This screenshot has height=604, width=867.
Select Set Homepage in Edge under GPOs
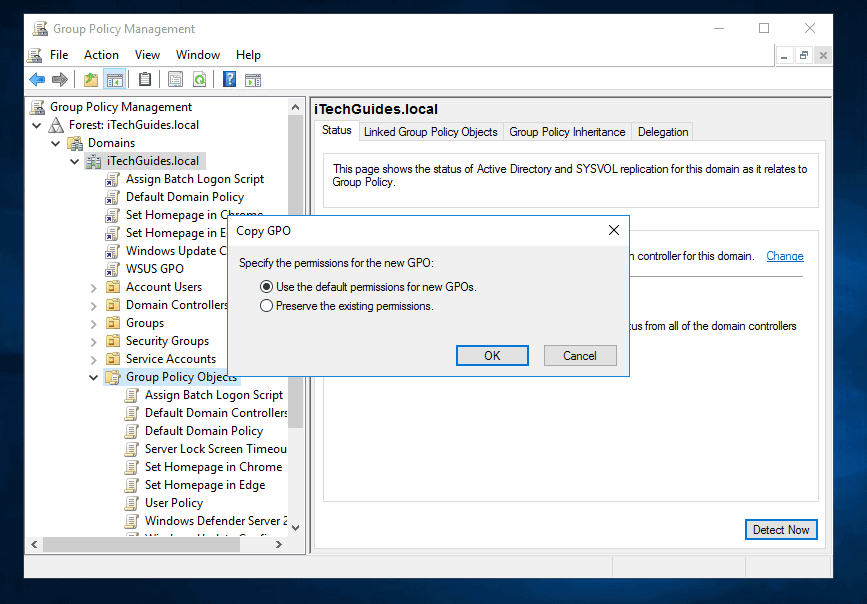tap(205, 485)
